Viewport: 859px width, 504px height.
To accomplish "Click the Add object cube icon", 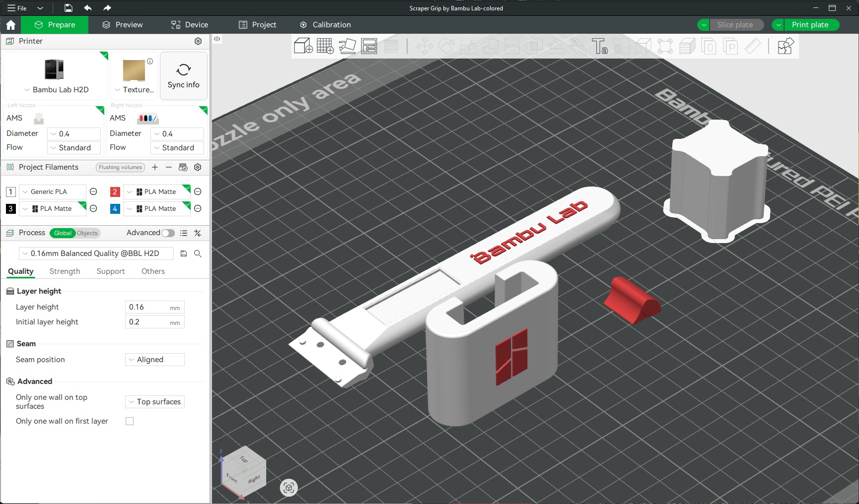I will 303,46.
